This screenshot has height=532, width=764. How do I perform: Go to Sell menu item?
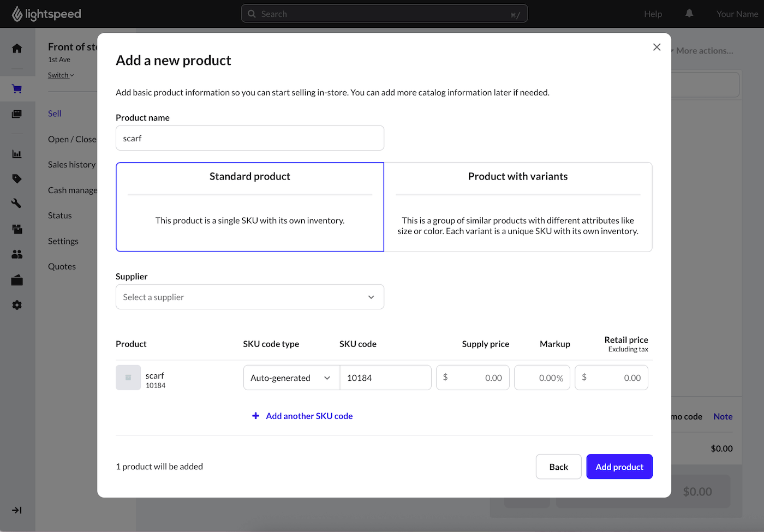55,113
